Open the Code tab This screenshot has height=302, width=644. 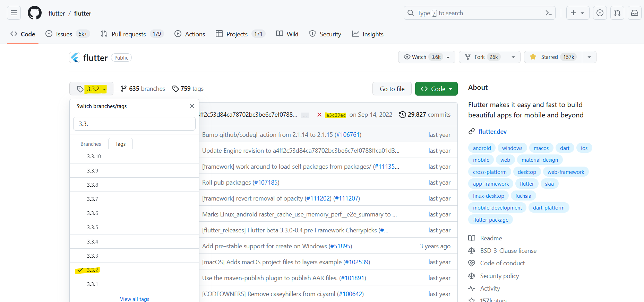[x=23, y=34]
